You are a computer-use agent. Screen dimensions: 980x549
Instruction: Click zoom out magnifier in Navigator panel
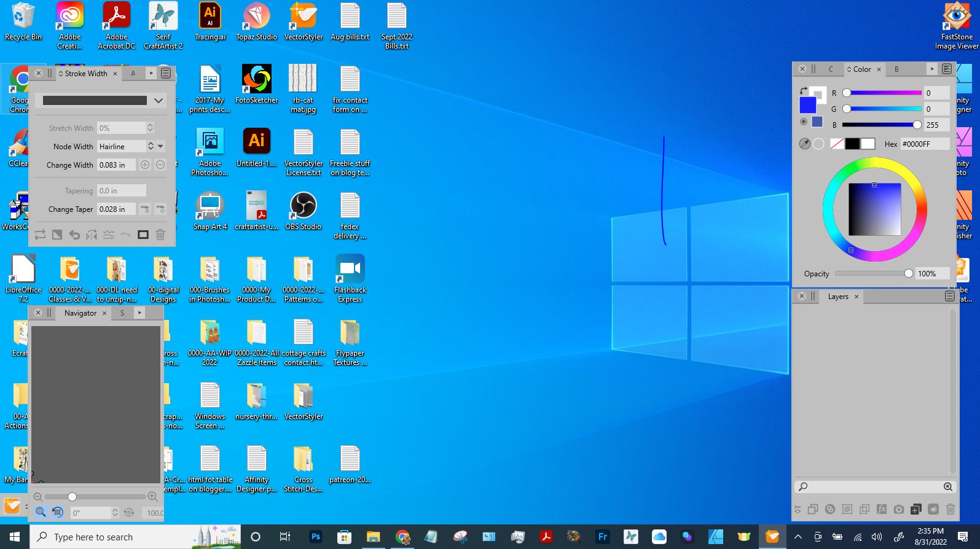coord(38,497)
